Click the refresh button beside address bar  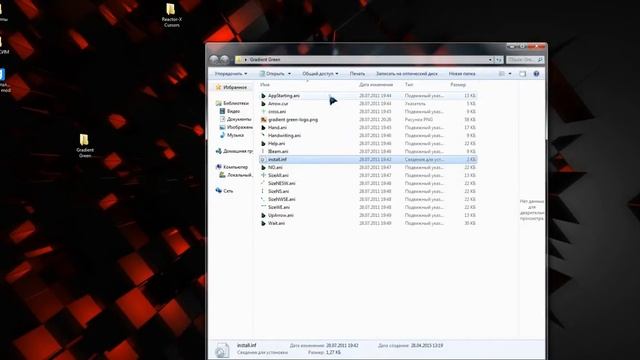[499, 60]
